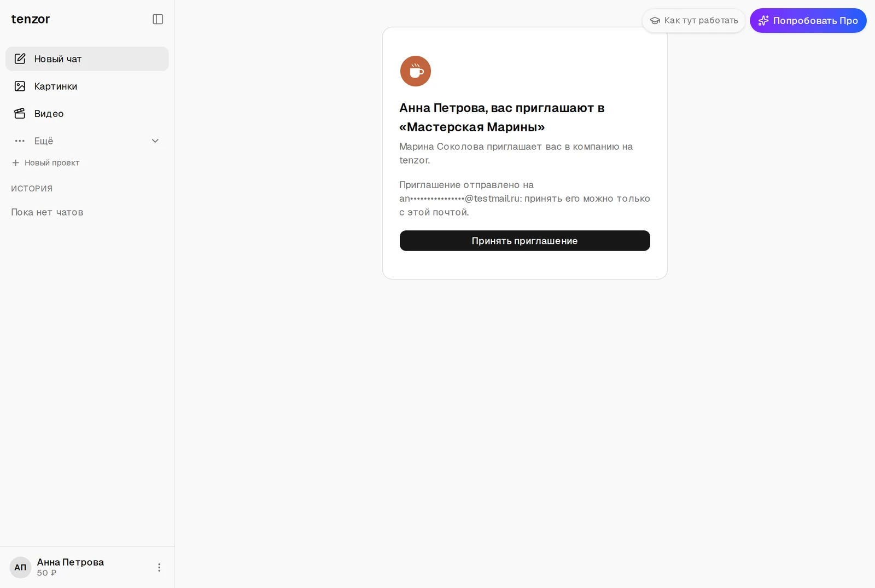This screenshot has width=875, height=588.
Task: Click the three-dot Ещё icon
Action: click(x=20, y=141)
